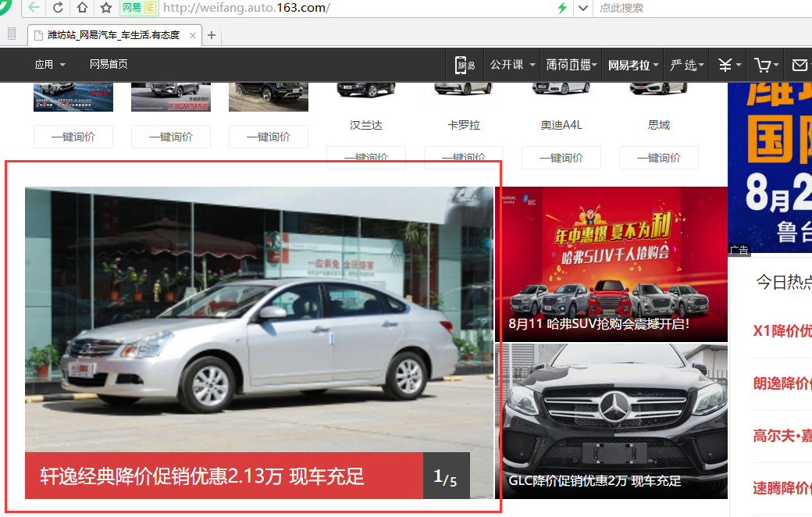Open the 严选 menu
Screen dimensions: 812x517
click(686, 65)
